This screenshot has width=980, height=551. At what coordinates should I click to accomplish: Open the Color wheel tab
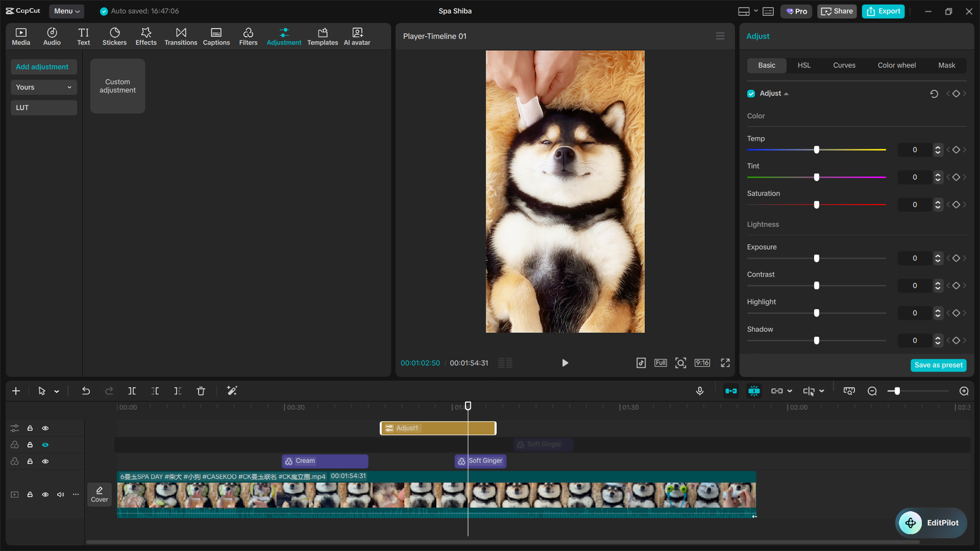coord(896,65)
